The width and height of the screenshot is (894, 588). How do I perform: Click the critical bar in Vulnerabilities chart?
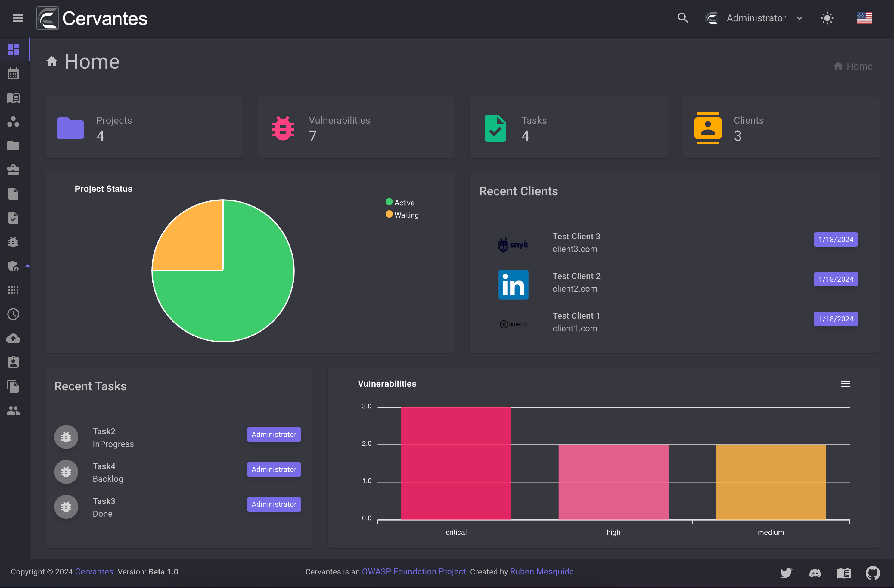tap(456, 463)
